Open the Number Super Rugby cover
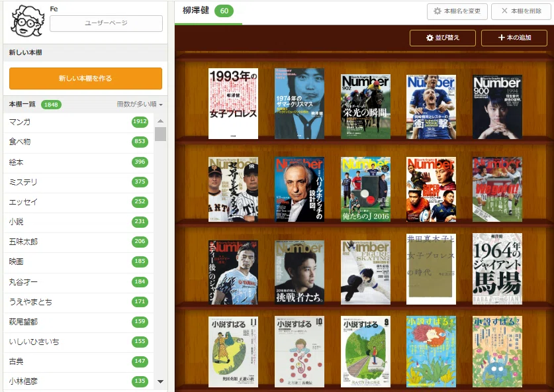 [x=431, y=189]
